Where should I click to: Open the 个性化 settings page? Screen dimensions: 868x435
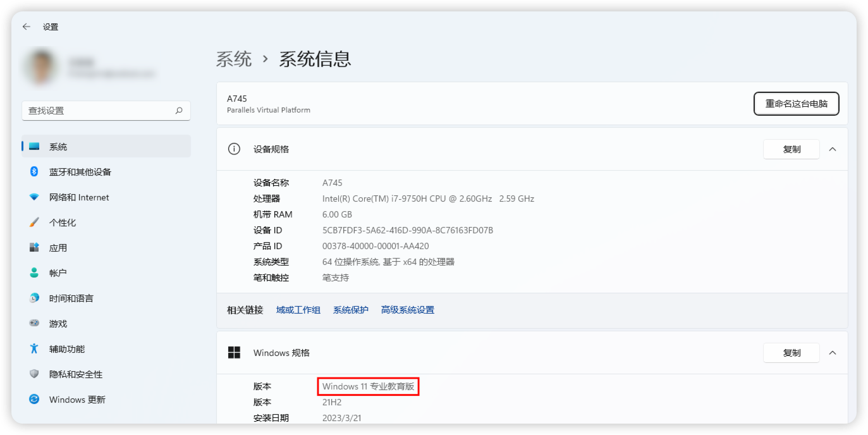coord(106,223)
